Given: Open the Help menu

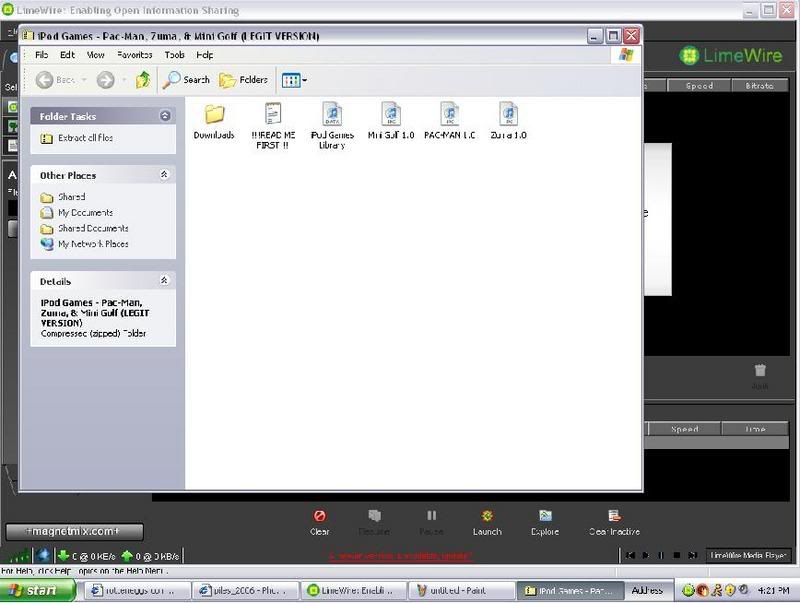Looking at the screenshot, I should 205,55.
